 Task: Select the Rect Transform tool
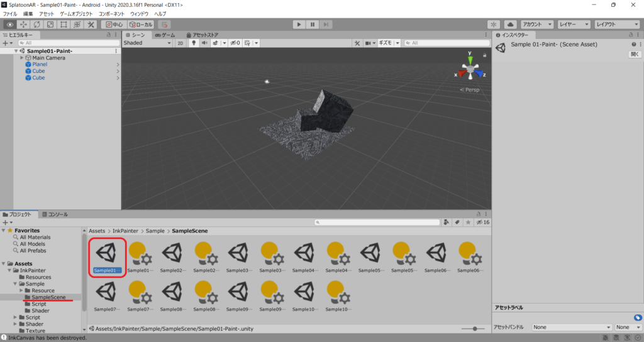64,25
